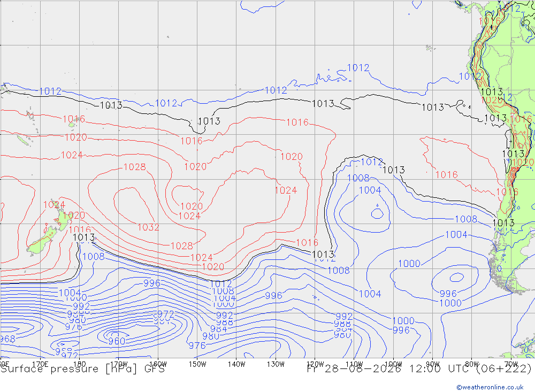
Task: Click the 80W longitude label
Action: [x=472, y=364]
